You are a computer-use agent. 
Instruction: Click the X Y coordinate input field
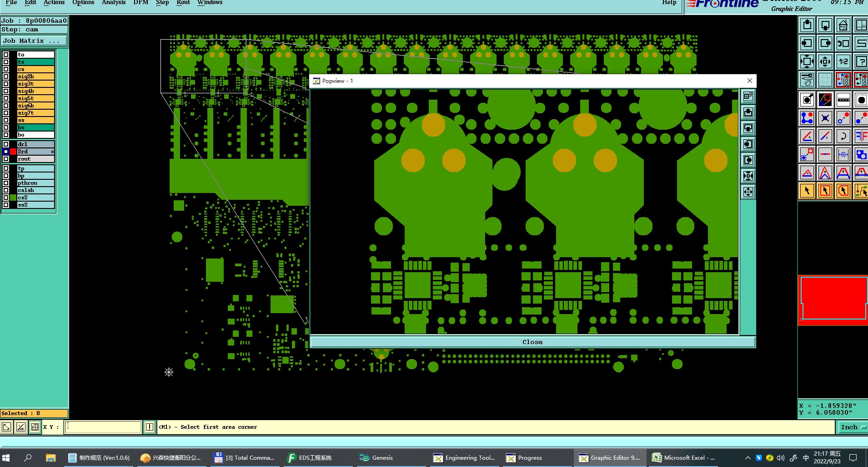pos(103,427)
